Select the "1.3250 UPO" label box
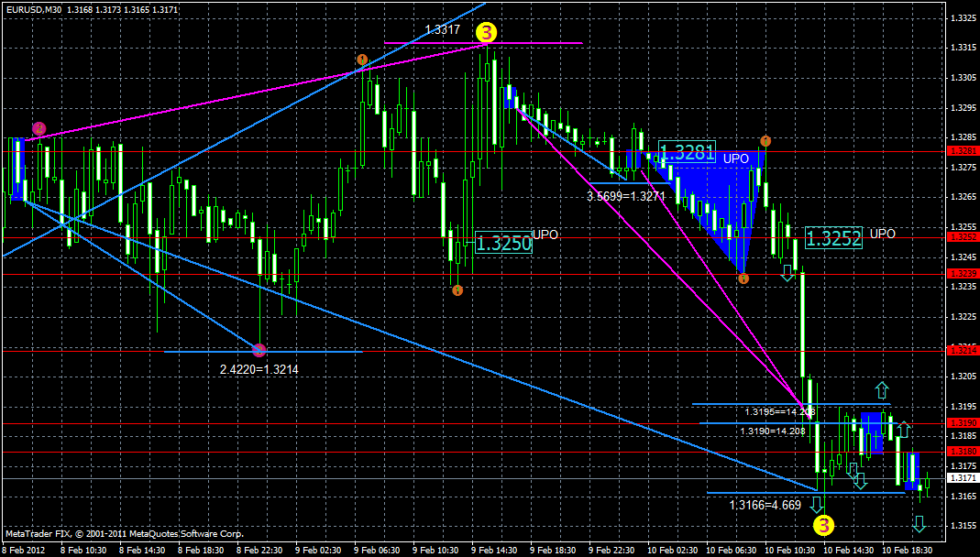Viewport: 980px width, 557px height. (505, 244)
